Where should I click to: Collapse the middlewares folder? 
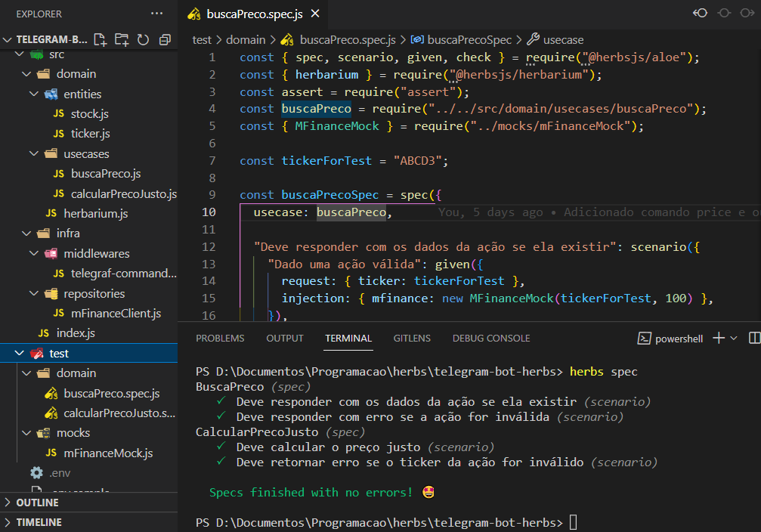coord(34,253)
